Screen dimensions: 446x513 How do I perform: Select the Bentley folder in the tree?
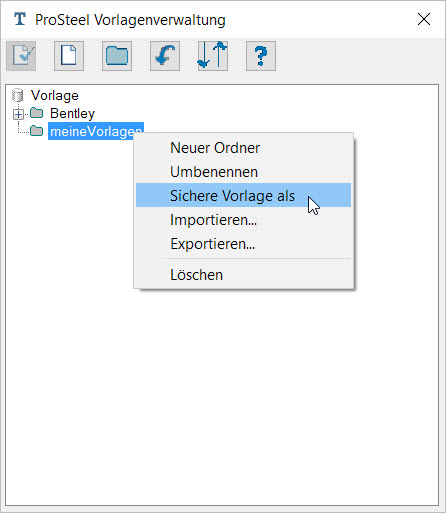(x=72, y=114)
